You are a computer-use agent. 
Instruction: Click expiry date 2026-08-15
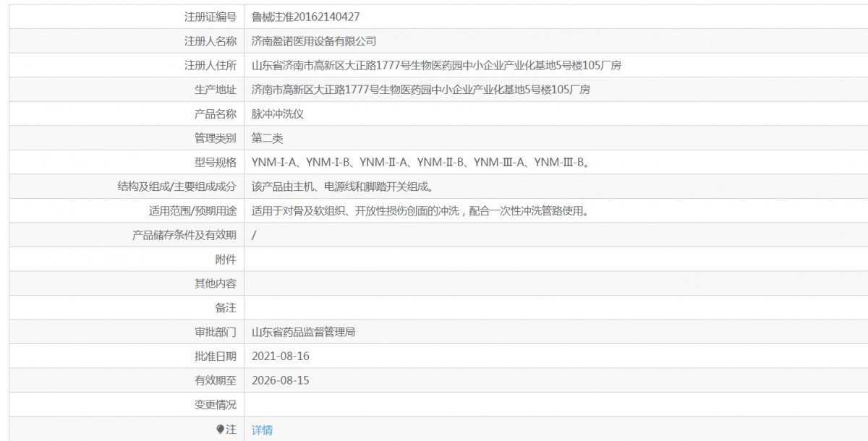coord(281,380)
